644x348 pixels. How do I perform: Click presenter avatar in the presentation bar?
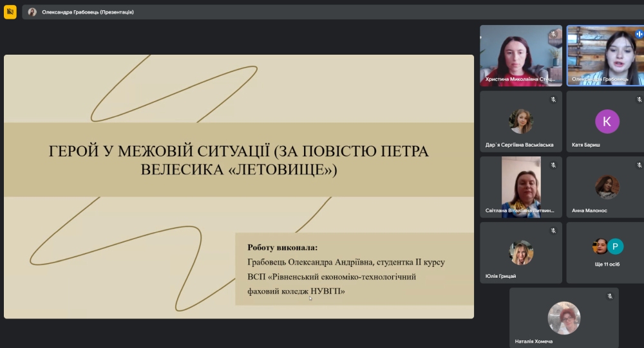[x=32, y=12]
